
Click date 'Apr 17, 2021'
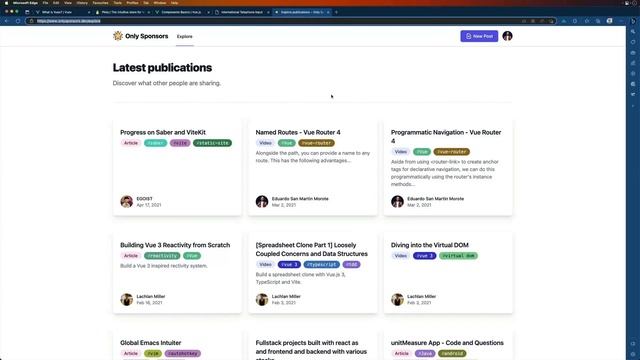click(149, 205)
